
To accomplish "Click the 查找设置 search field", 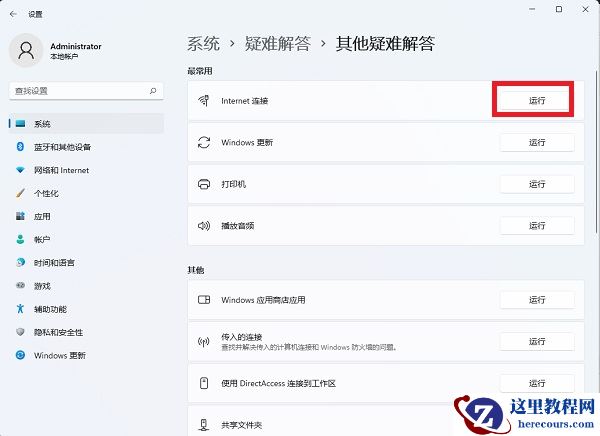I will click(x=86, y=91).
